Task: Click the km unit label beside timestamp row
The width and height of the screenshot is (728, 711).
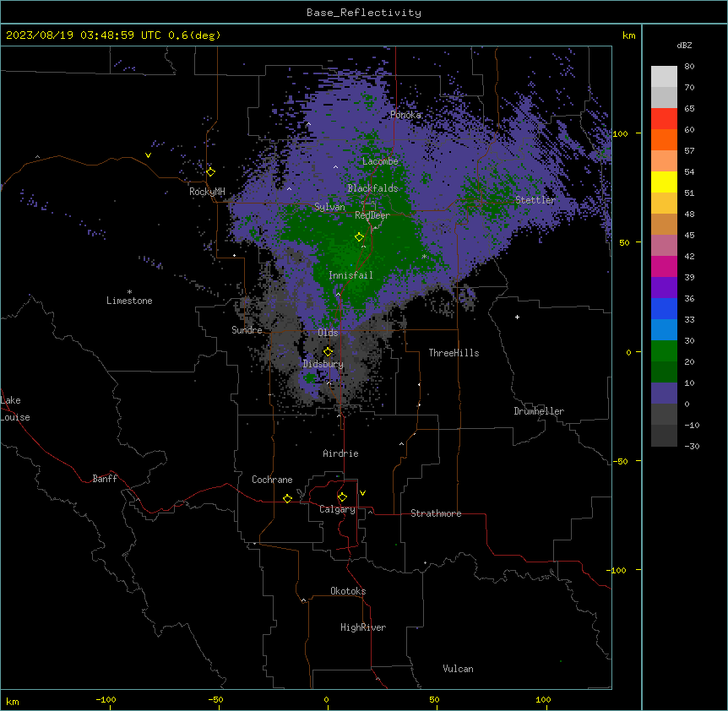Action: tap(628, 35)
